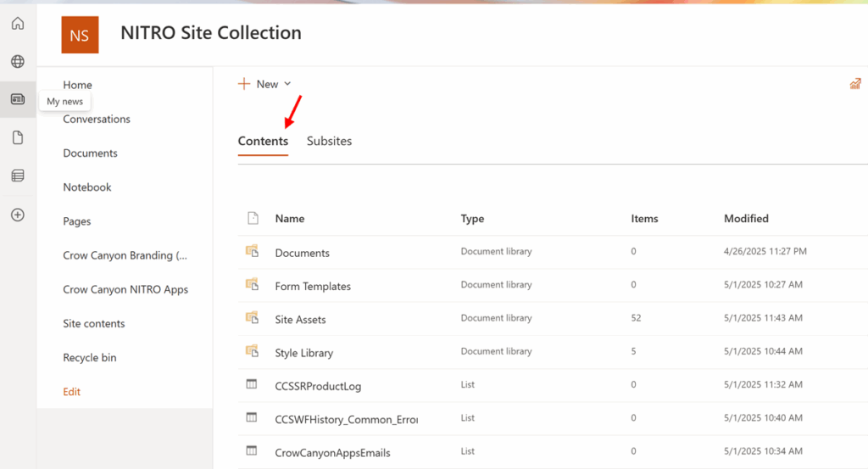Image resolution: width=868 pixels, height=469 pixels.
Task: Click the CCSWFHistory_Common_Error list icon
Action: (251, 417)
